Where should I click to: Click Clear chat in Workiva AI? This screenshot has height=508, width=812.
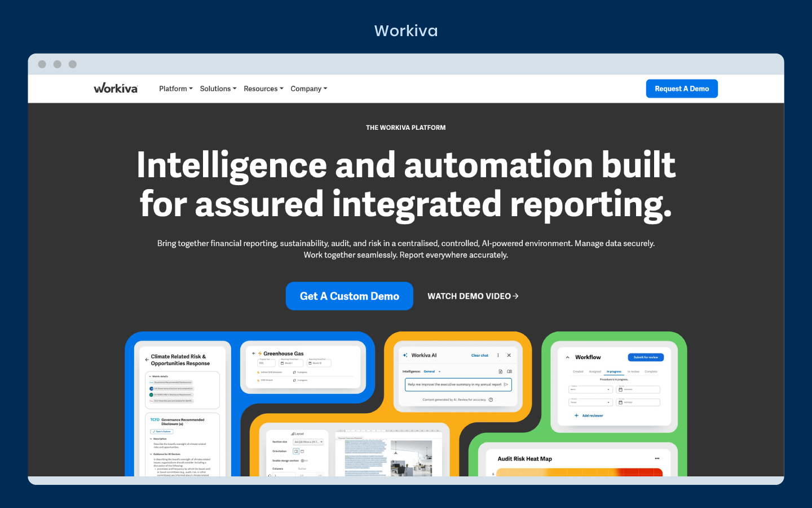480,355
